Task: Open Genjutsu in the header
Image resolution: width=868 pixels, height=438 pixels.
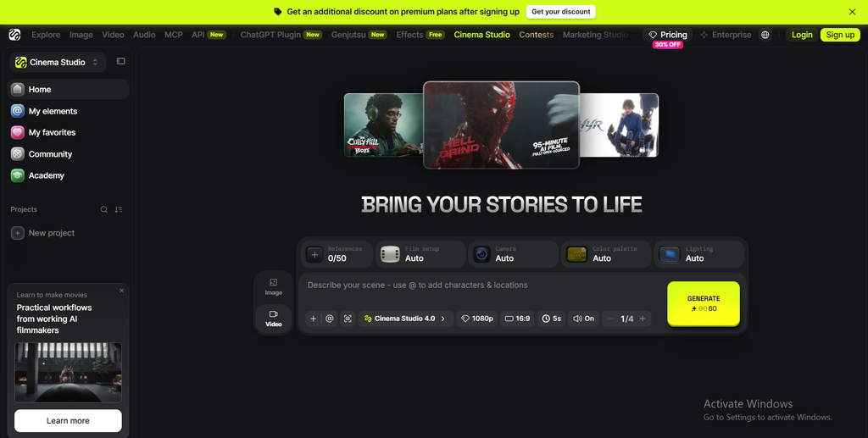Action: click(x=359, y=35)
